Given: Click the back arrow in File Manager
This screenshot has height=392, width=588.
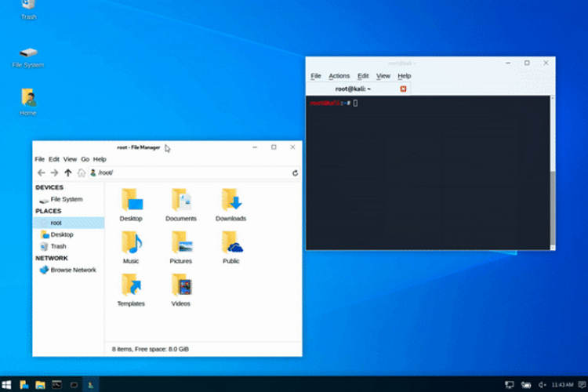Looking at the screenshot, I should [x=42, y=172].
